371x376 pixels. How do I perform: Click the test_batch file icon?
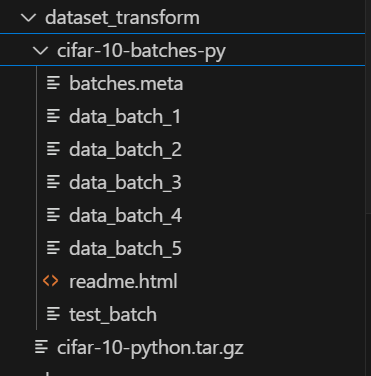pos(53,314)
